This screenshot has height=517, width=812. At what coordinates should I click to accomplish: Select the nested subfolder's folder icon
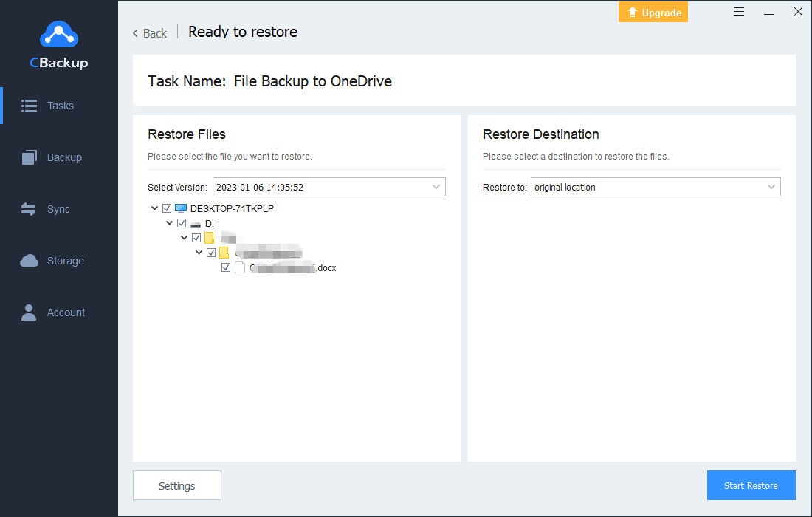click(x=224, y=253)
